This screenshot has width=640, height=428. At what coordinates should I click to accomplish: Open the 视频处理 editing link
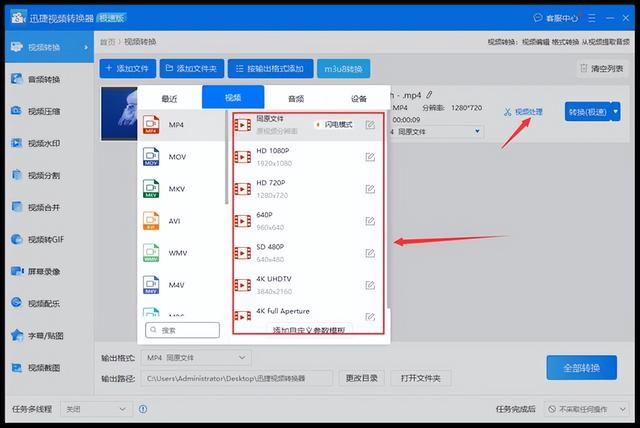[523, 112]
